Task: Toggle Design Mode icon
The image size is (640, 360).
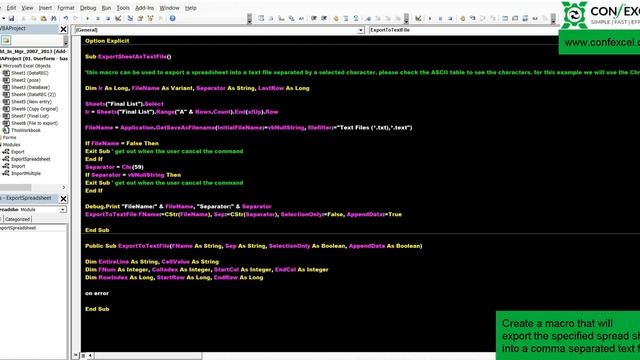Action: (118, 18)
